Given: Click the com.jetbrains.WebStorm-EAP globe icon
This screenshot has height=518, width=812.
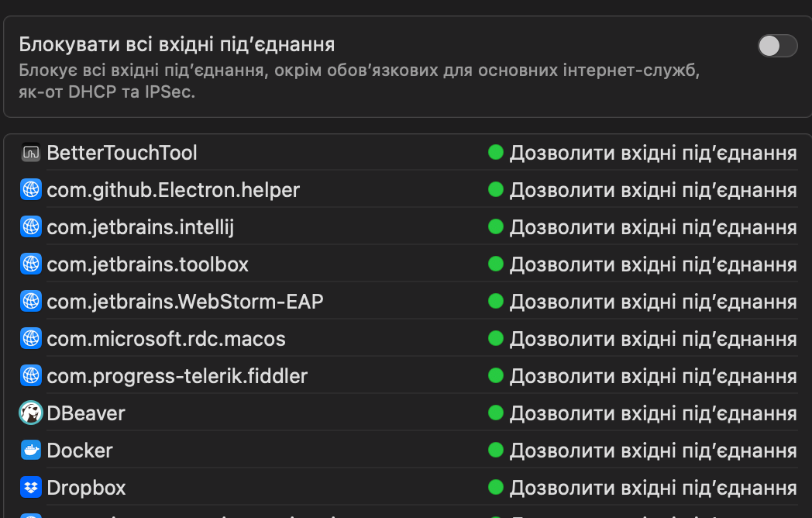Looking at the screenshot, I should 30,302.
